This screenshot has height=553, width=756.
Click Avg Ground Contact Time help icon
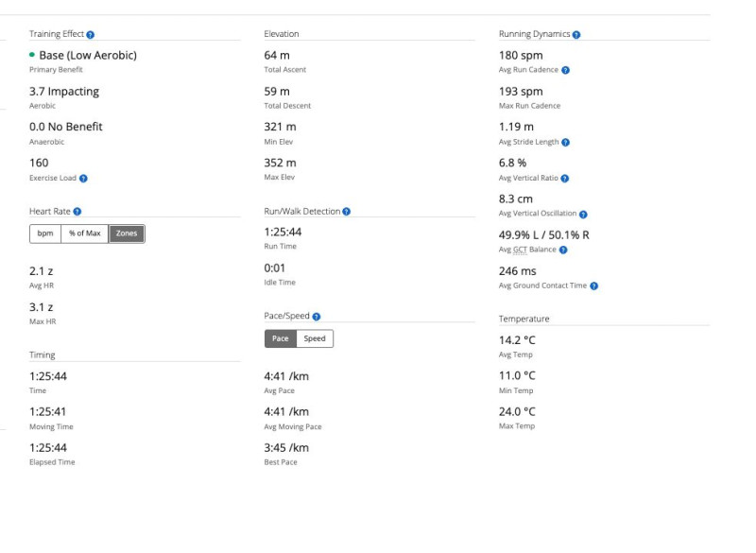[593, 285]
